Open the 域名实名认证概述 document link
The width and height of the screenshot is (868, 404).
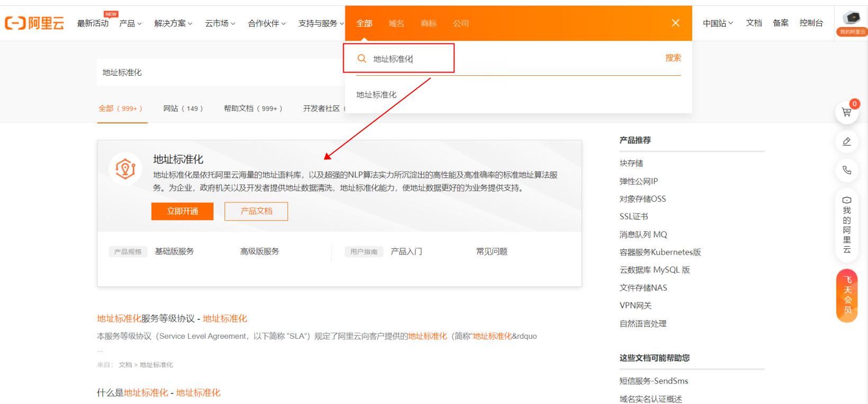click(651, 399)
